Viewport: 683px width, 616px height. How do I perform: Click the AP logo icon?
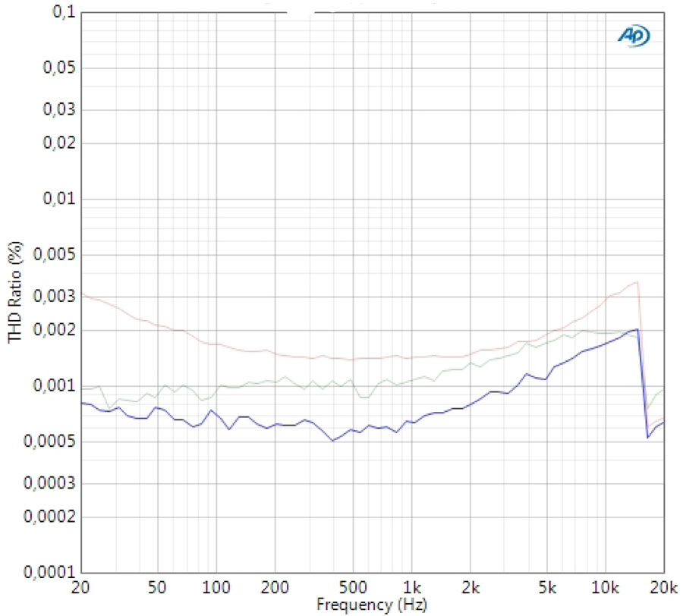coord(634,36)
